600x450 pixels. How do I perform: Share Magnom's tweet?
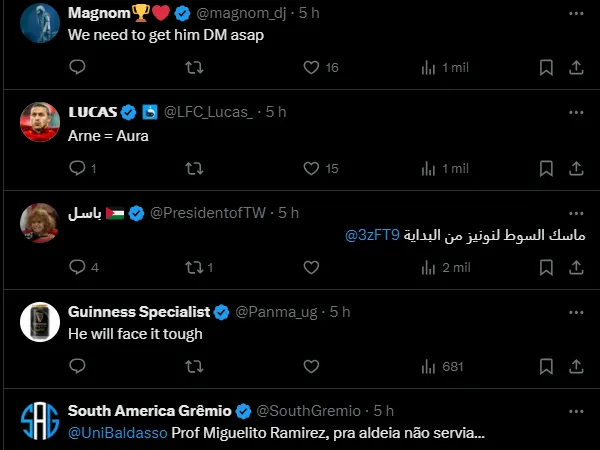(x=576, y=67)
